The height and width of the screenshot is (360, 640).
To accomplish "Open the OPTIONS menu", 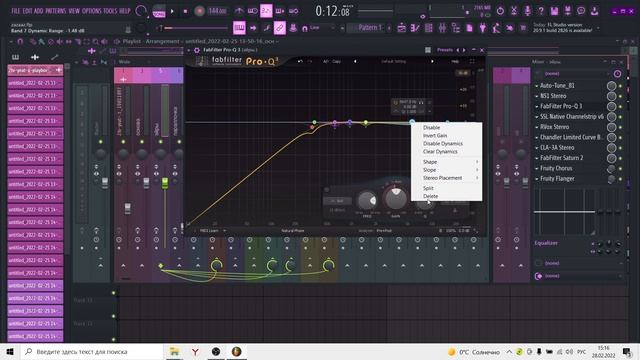I will click(x=92, y=11).
